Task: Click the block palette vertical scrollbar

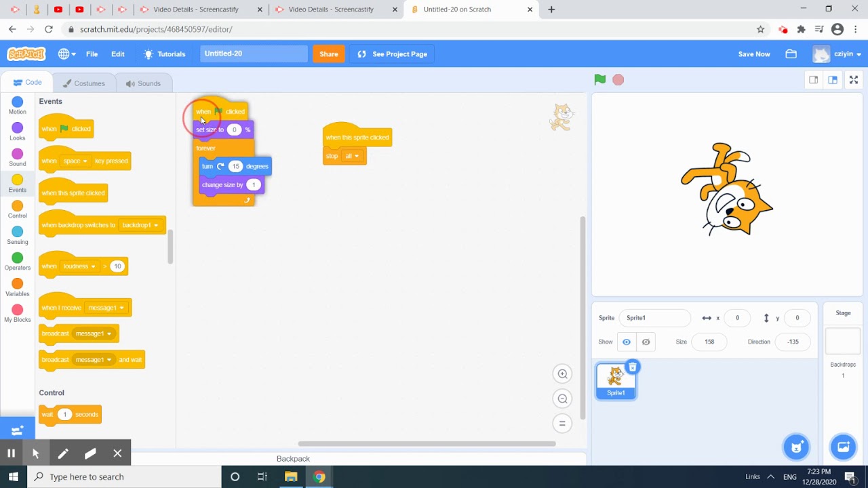Action: click(170, 247)
